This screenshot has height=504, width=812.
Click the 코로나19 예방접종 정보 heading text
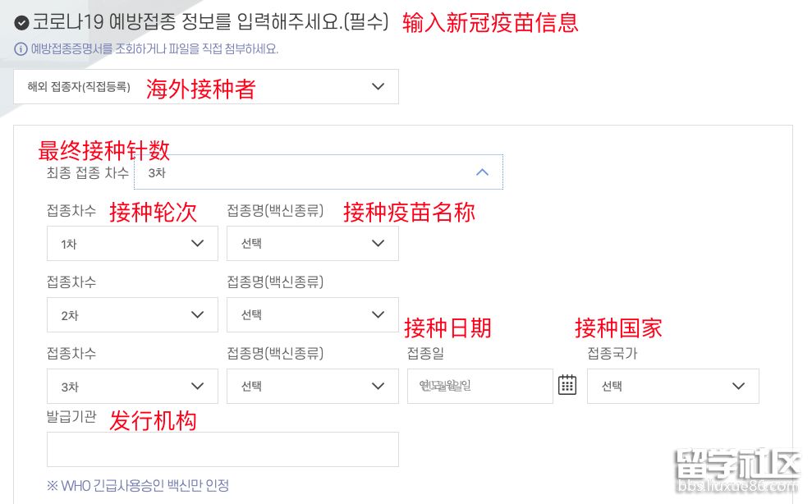click(210, 22)
